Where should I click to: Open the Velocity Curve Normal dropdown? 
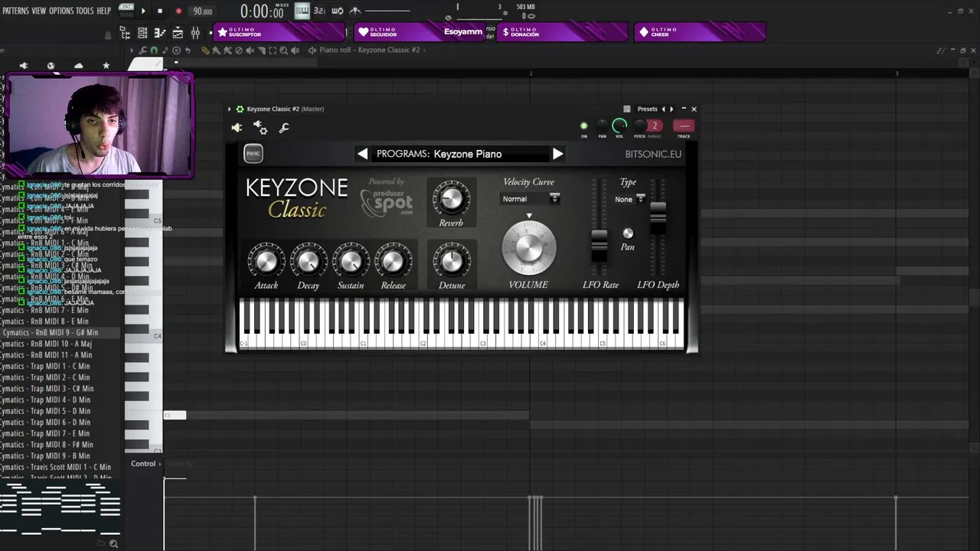531,199
